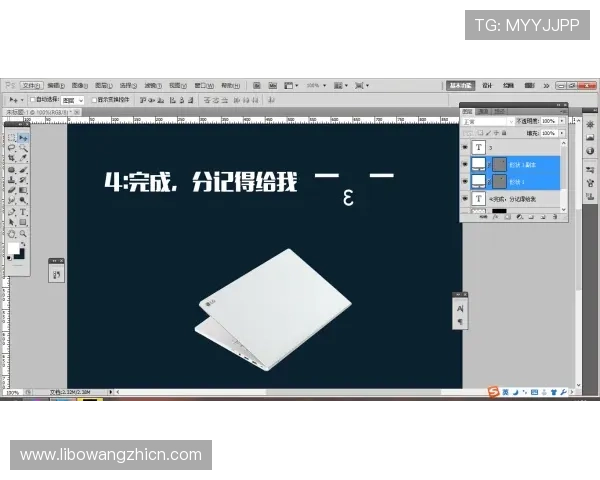Select the Pen tool
The width and height of the screenshot is (600, 480).
point(11,212)
